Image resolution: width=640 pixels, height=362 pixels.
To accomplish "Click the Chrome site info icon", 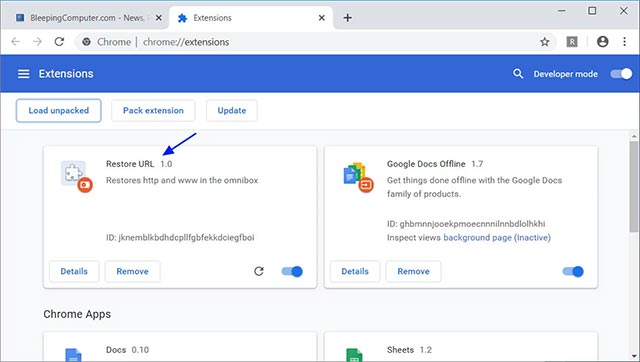I will [x=86, y=42].
